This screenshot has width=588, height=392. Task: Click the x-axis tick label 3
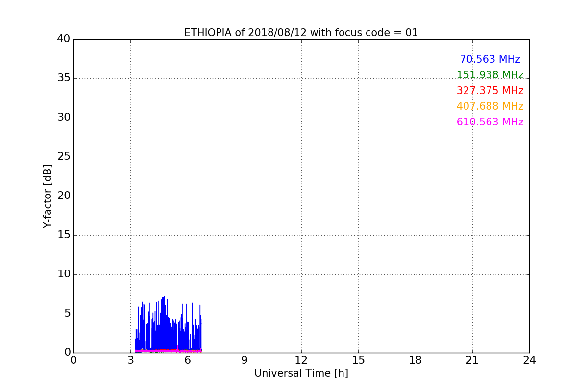pyautogui.click(x=130, y=360)
